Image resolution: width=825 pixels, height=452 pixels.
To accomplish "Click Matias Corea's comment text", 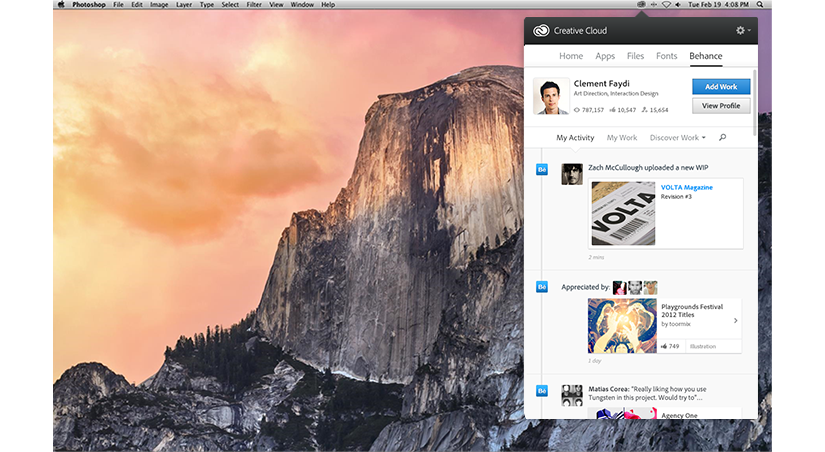I will pyautogui.click(x=647, y=393).
